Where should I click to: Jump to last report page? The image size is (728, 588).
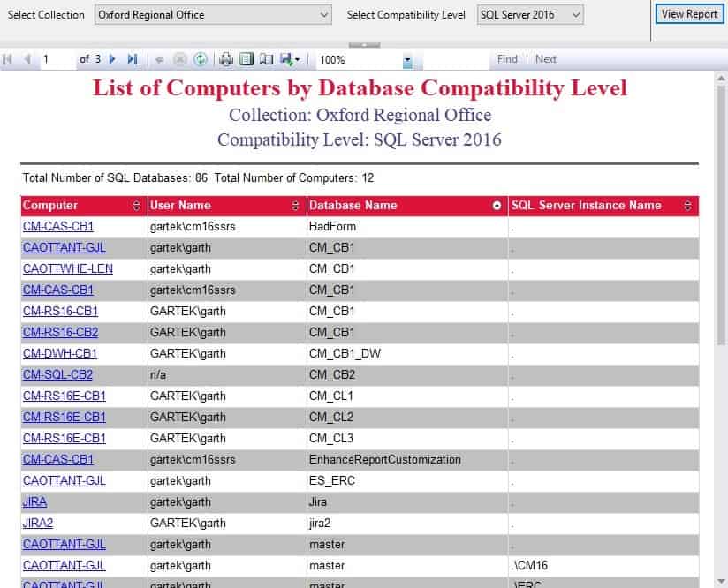133,59
